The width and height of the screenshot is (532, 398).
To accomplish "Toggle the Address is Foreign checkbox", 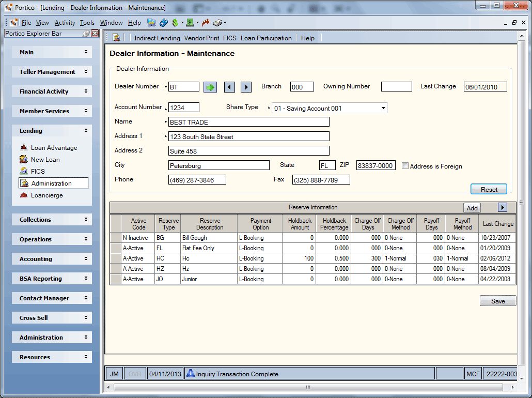I will [405, 166].
